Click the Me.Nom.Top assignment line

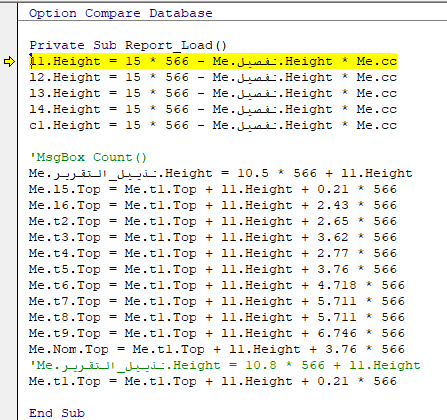click(217, 349)
